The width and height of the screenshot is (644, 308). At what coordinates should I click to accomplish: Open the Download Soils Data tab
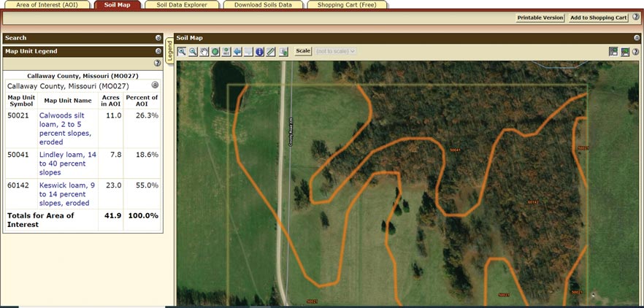(264, 5)
